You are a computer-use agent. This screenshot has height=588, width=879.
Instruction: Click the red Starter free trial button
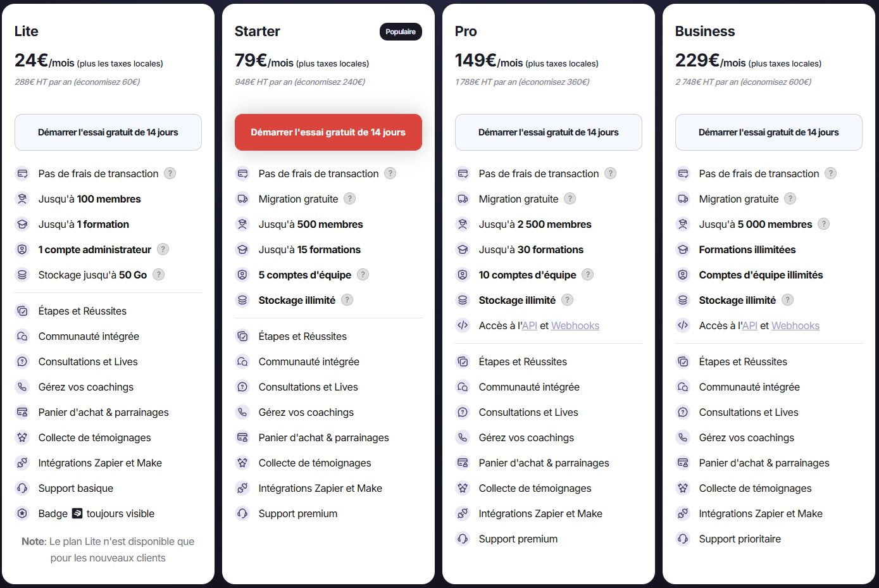pos(328,132)
